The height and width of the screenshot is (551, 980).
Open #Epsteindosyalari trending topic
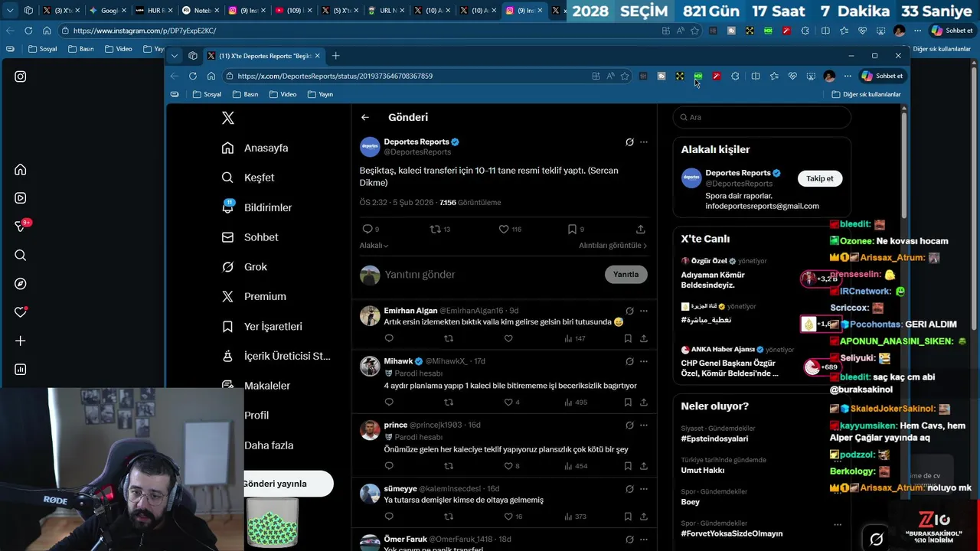[x=714, y=439]
